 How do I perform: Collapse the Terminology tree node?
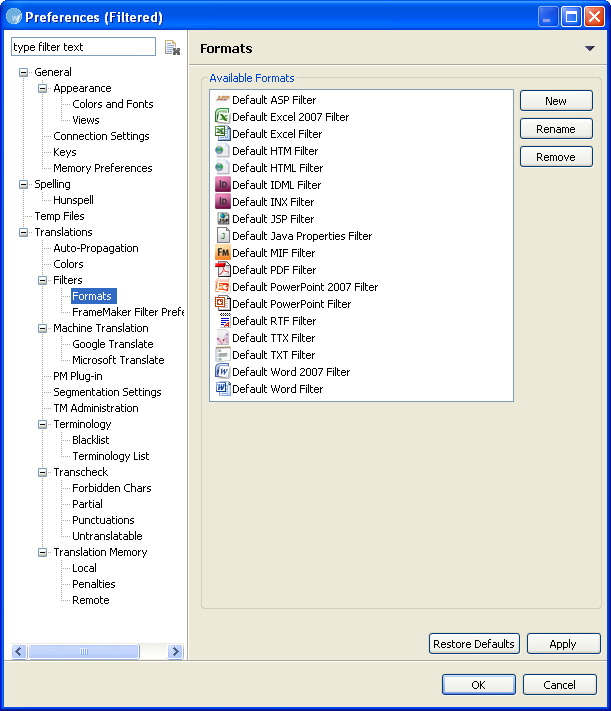click(x=42, y=424)
